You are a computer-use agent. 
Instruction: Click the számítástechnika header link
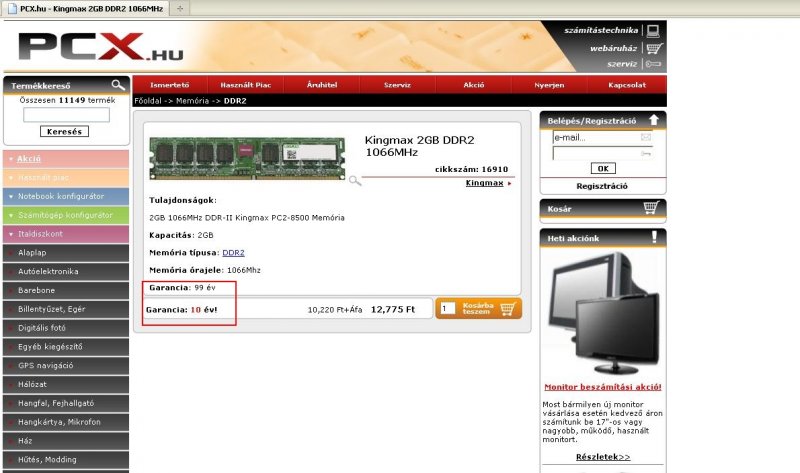coord(601,31)
